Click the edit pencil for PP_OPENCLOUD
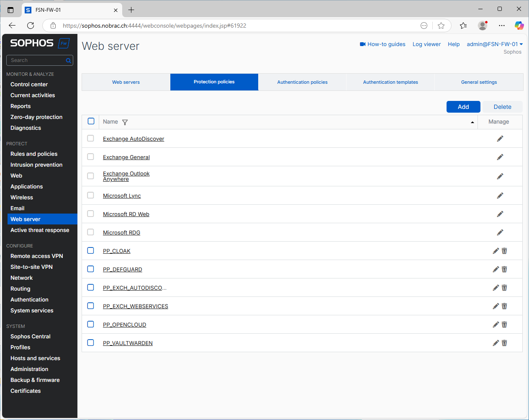 (496, 325)
